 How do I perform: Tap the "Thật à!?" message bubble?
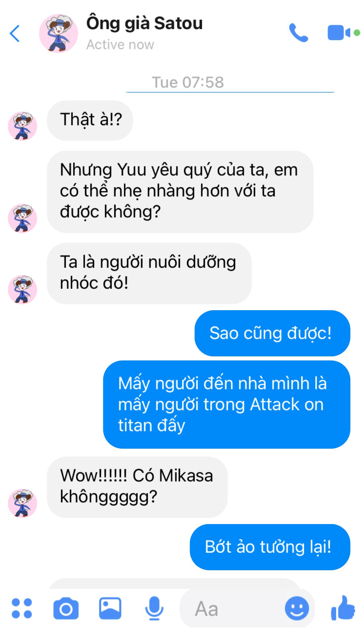(90, 120)
